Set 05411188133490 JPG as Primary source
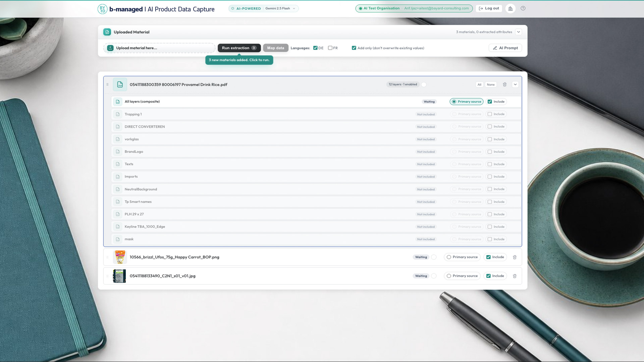 pos(462,276)
